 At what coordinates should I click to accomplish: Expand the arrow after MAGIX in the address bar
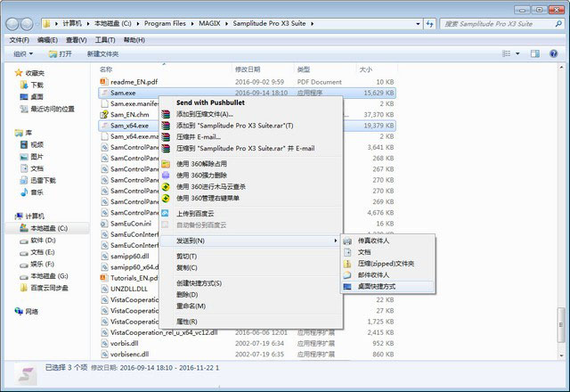[x=227, y=24]
